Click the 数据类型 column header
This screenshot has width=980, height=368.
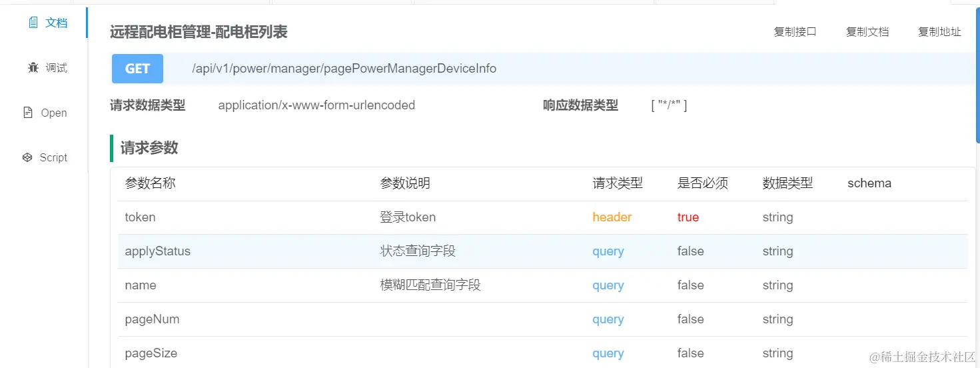tap(787, 183)
